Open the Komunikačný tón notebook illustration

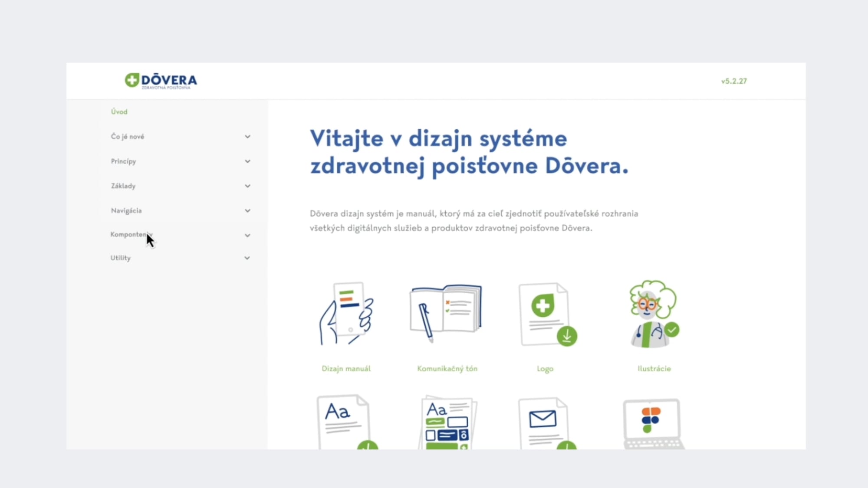[x=446, y=313]
